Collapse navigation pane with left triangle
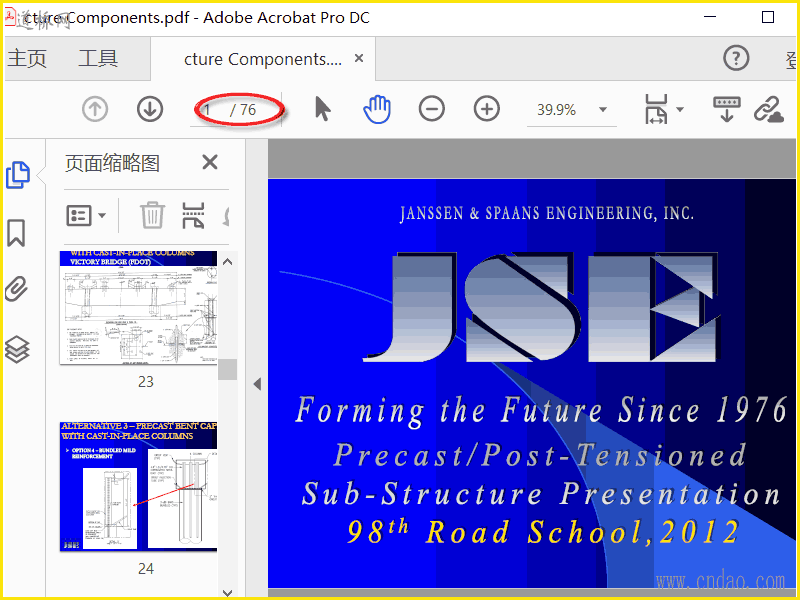The image size is (800, 600). [257, 384]
